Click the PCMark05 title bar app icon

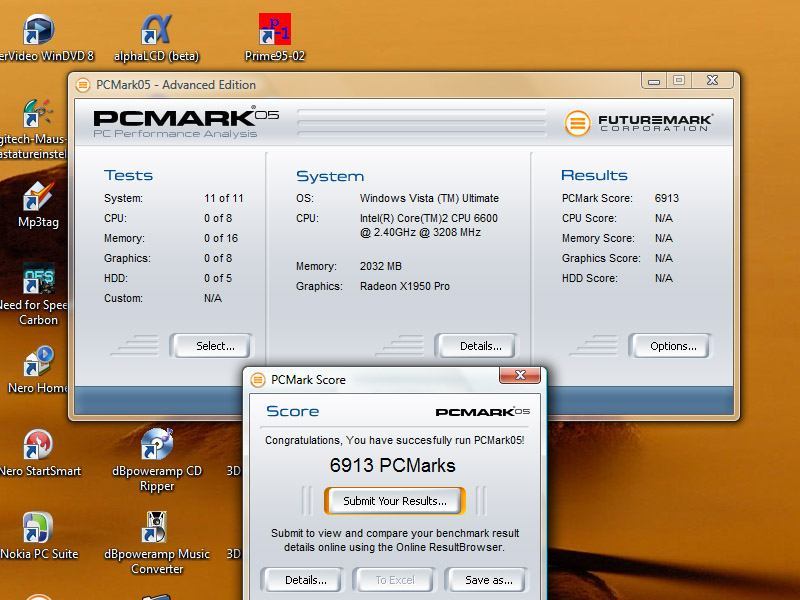(83, 85)
